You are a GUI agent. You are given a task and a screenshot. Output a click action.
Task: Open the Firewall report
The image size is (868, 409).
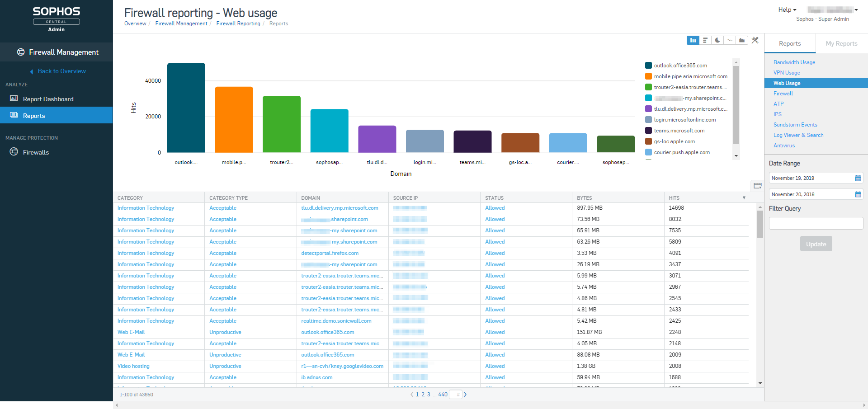tap(783, 94)
